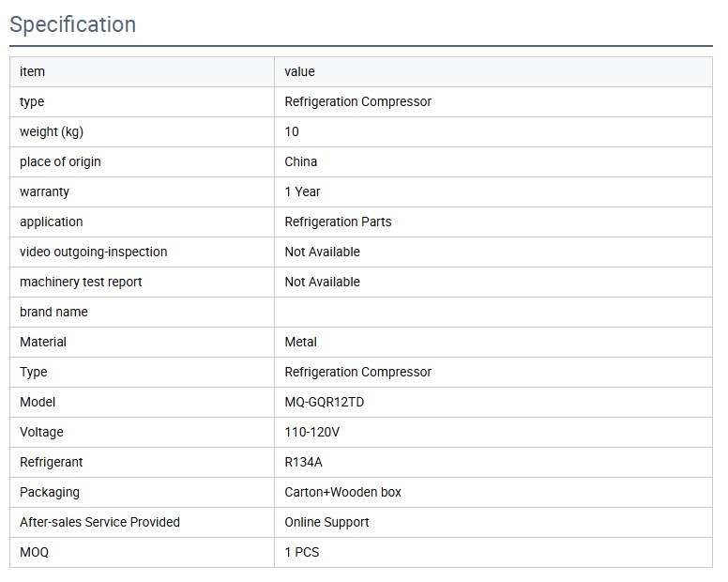Viewport: 728px width, 582px height.
Task: Select the 'Metal' material value
Action: [301, 343]
